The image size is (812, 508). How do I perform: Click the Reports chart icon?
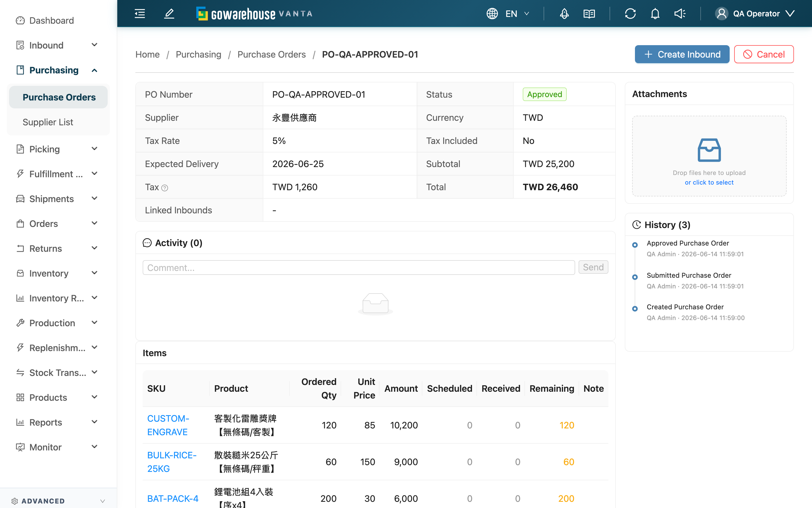[20, 422]
